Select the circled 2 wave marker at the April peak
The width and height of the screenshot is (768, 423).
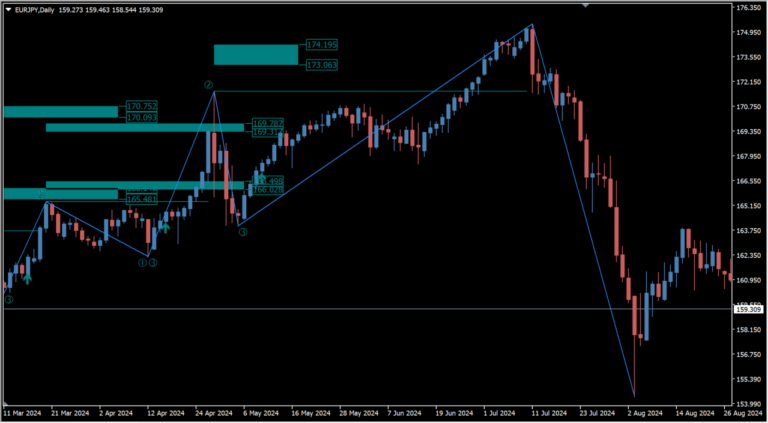209,85
